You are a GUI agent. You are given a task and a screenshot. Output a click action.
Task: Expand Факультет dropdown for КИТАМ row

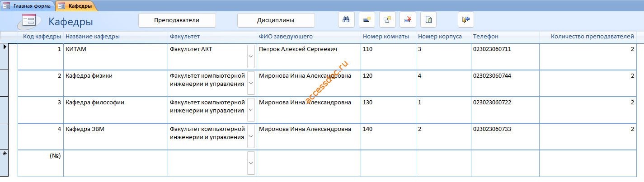coord(251,56)
